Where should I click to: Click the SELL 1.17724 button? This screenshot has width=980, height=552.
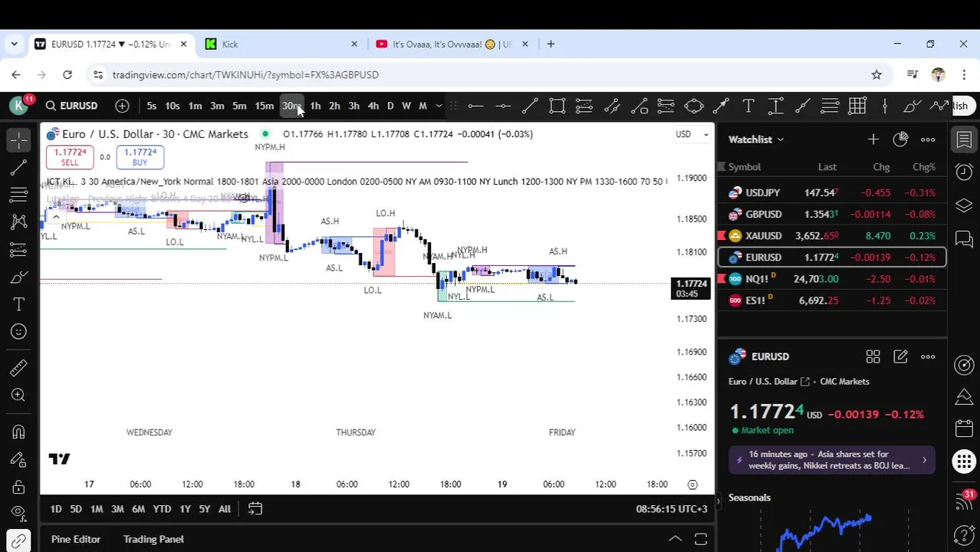(x=70, y=157)
